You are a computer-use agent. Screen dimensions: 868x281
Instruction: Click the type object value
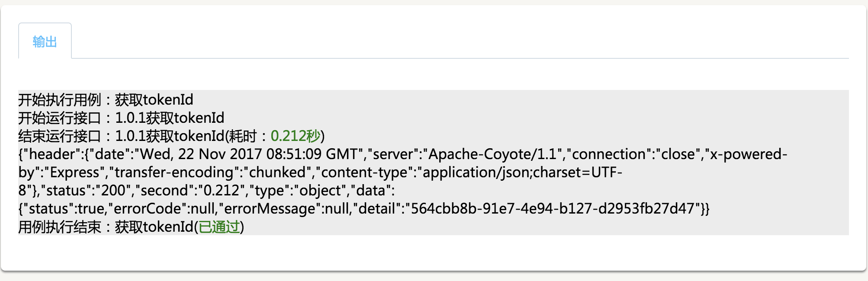(320, 190)
